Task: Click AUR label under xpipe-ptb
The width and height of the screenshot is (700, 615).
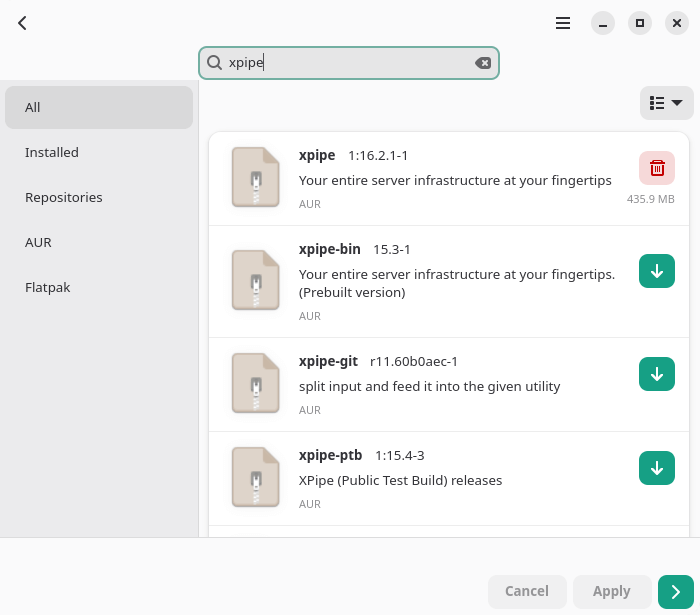Action: click(x=310, y=504)
